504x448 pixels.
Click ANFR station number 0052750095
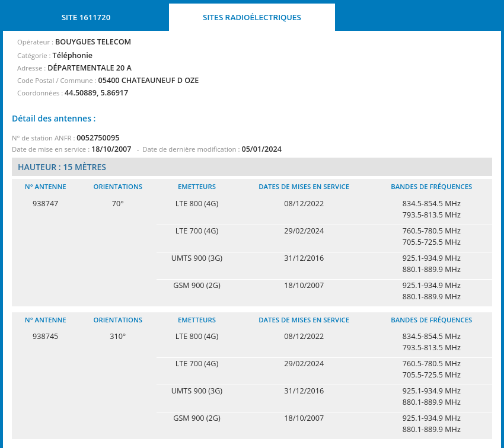98,138
